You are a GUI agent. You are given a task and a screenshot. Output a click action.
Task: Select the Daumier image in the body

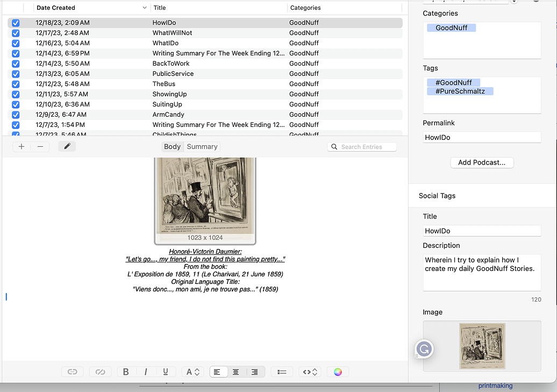click(205, 201)
